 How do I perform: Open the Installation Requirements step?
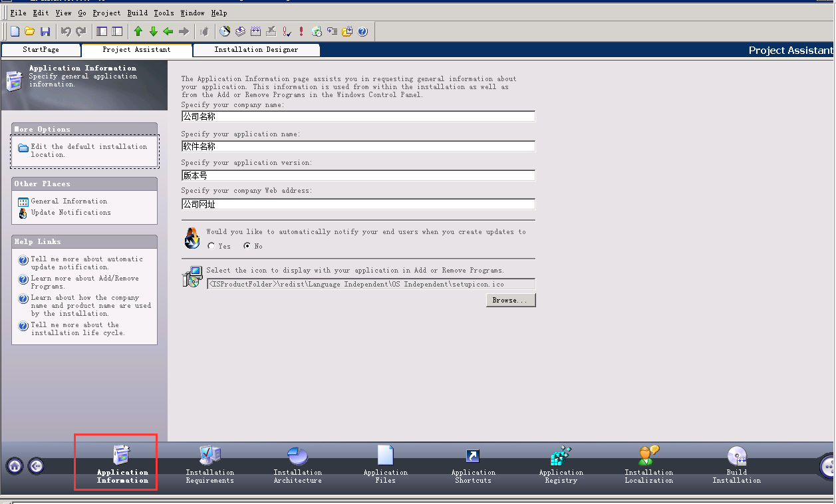[209, 465]
